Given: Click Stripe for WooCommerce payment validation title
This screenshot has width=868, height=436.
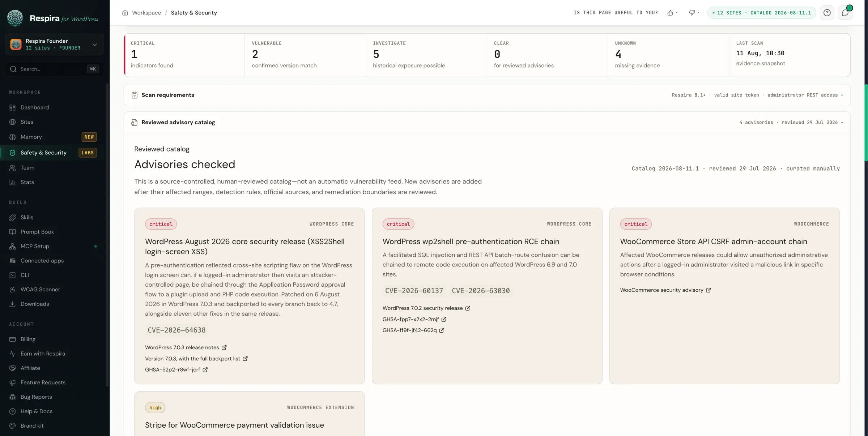Looking at the screenshot, I should coord(234,425).
